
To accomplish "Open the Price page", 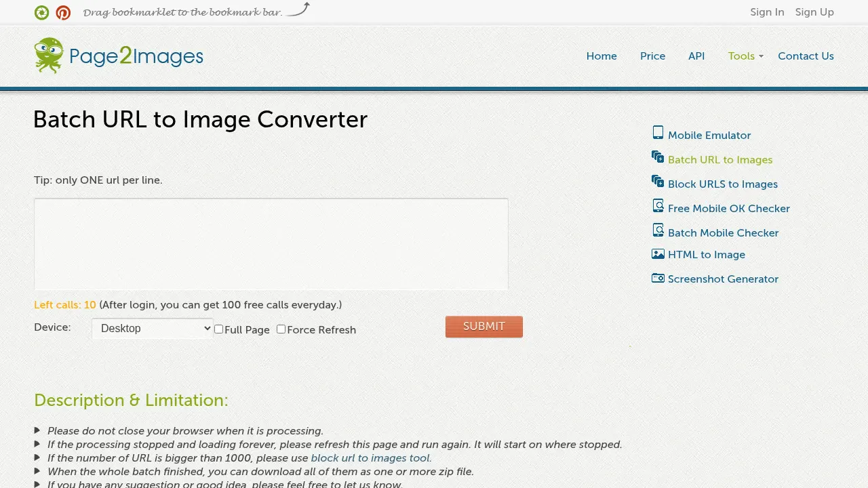I will tap(652, 56).
